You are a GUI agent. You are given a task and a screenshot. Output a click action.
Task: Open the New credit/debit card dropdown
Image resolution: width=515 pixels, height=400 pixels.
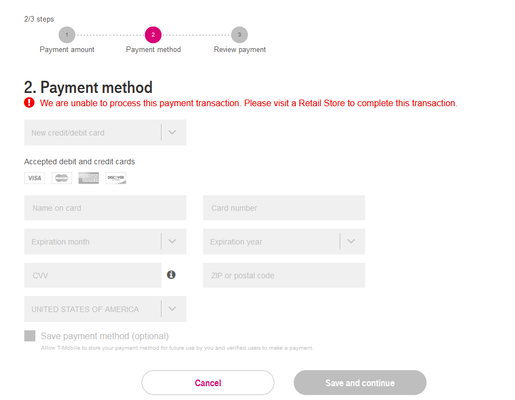[x=105, y=132]
